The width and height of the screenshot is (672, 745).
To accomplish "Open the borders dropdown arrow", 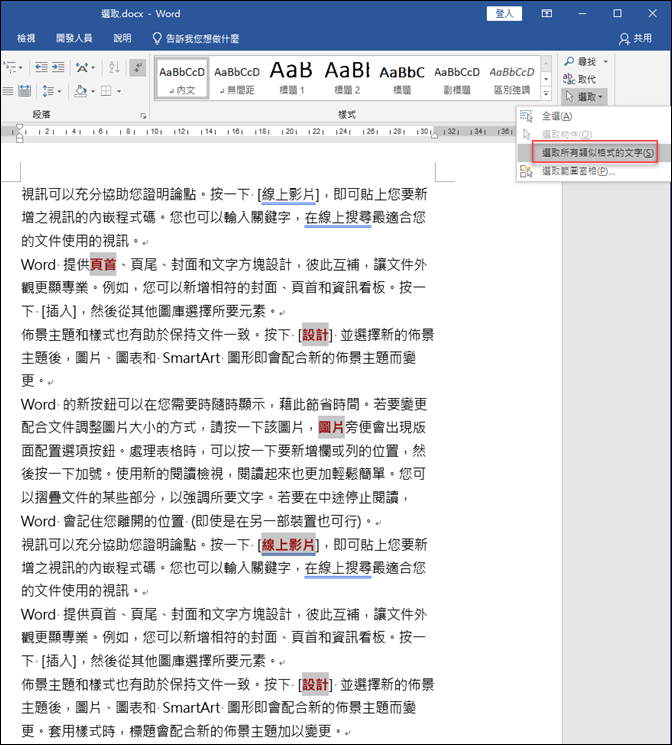I will point(119,90).
